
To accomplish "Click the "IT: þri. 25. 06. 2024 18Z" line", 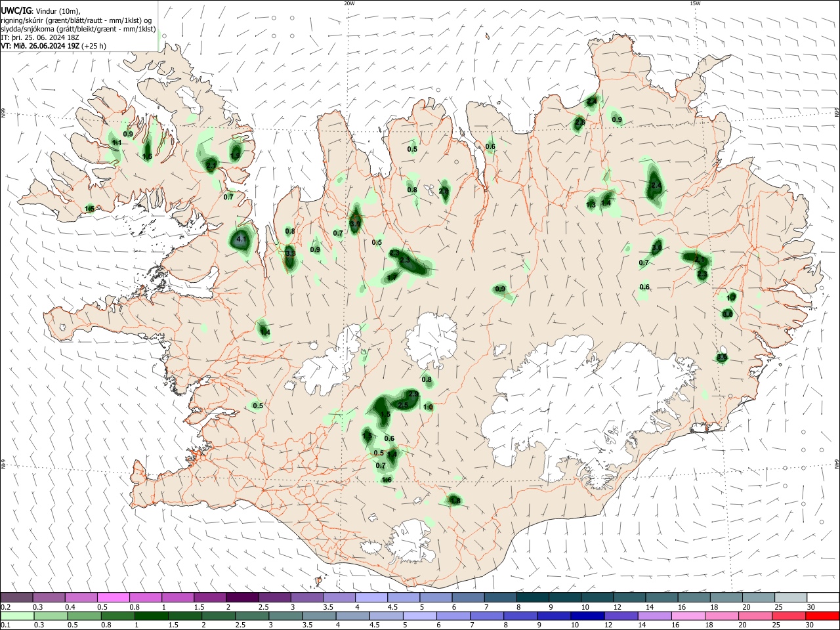I will click(41, 37).
